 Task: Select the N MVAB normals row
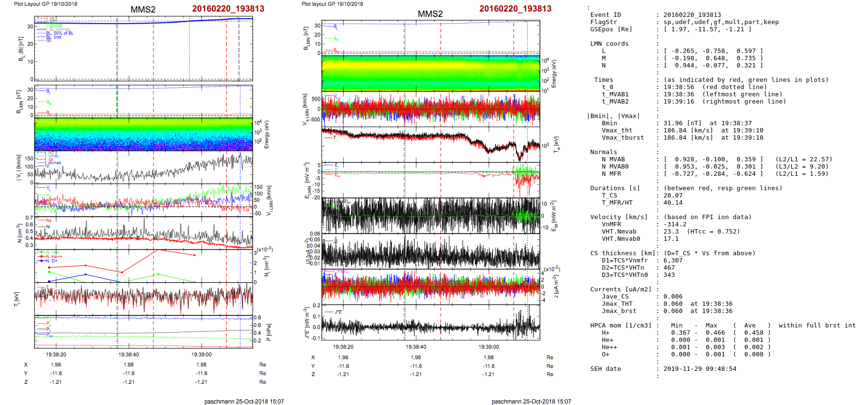(709, 159)
